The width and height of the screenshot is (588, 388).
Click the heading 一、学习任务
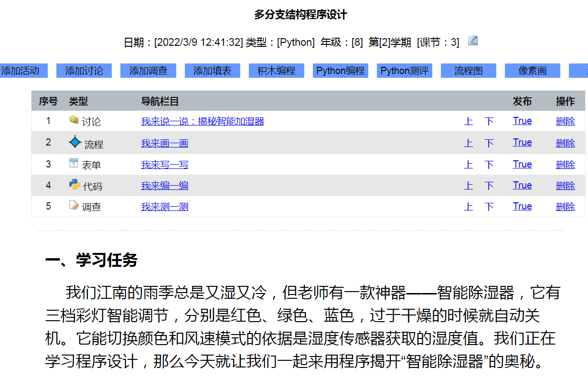pyautogui.click(x=91, y=260)
